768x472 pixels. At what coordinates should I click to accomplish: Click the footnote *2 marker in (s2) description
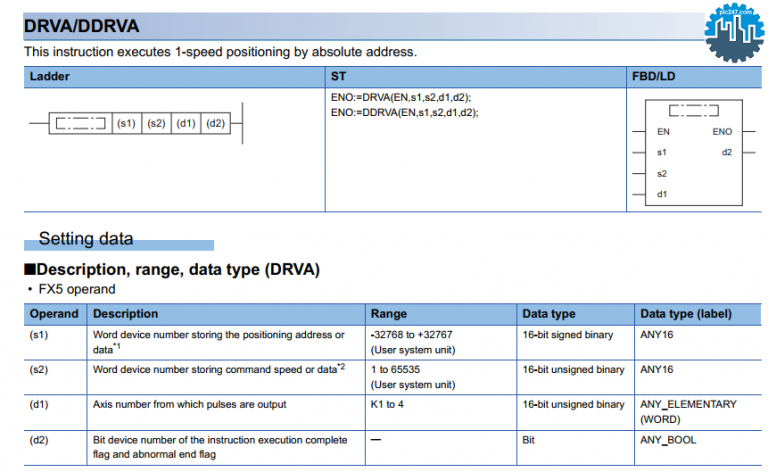click(x=341, y=366)
